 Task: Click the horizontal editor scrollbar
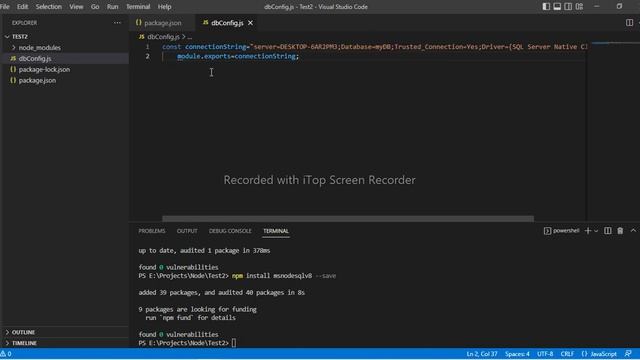coord(348,219)
